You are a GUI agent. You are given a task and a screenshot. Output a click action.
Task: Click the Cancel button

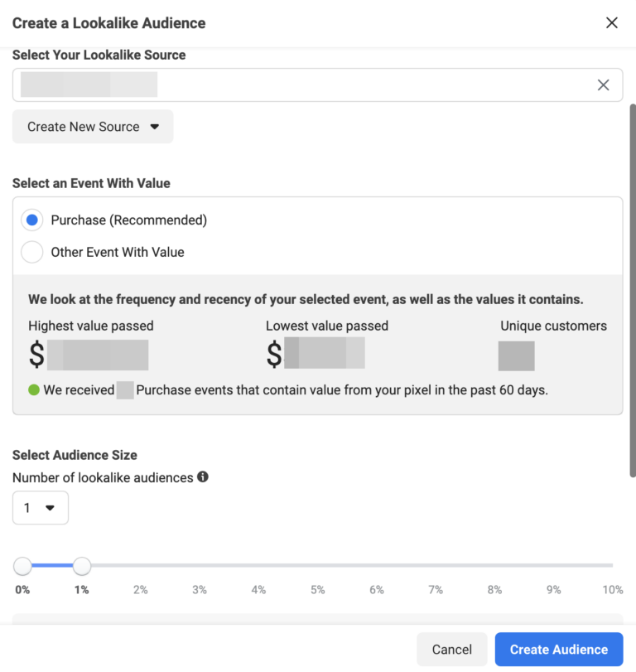451,649
